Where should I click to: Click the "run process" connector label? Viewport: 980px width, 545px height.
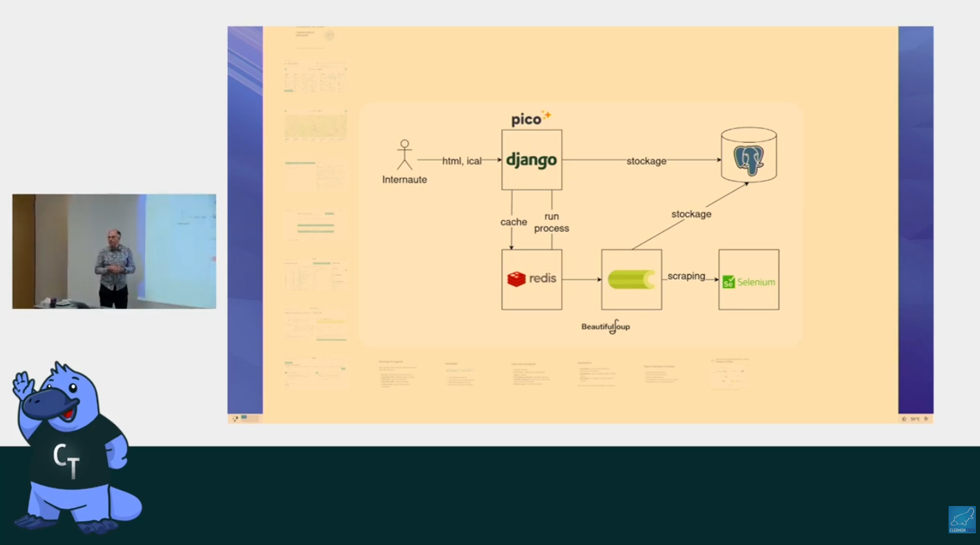pyautogui.click(x=552, y=222)
